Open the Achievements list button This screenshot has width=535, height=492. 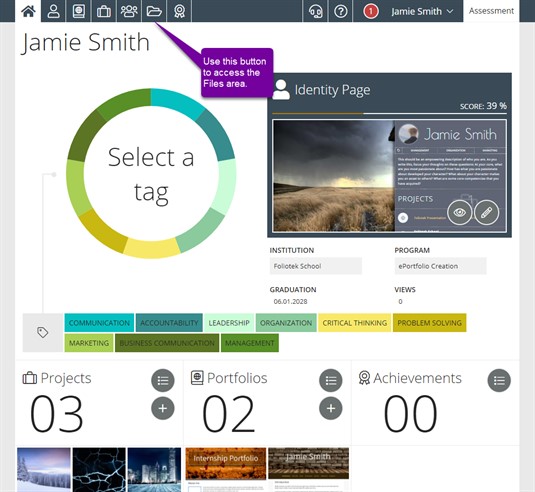tap(499, 380)
